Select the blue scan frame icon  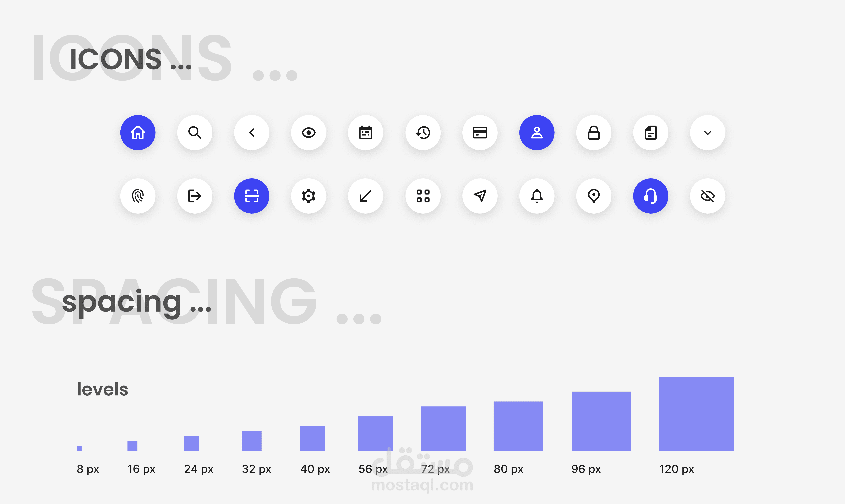point(252,196)
